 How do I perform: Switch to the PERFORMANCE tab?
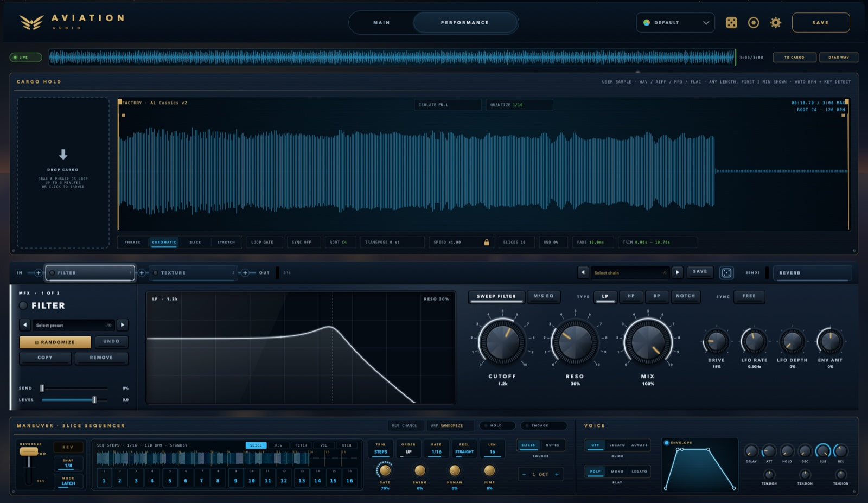(465, 23)
